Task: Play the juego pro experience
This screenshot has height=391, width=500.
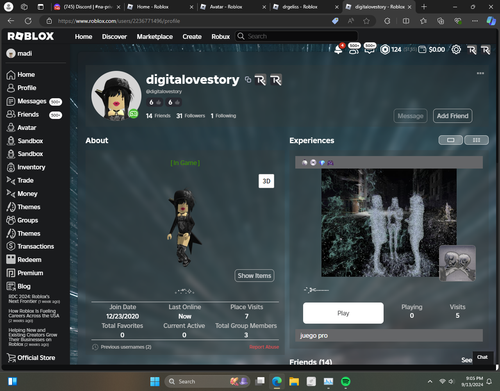Action: click(x=343, y=313)
